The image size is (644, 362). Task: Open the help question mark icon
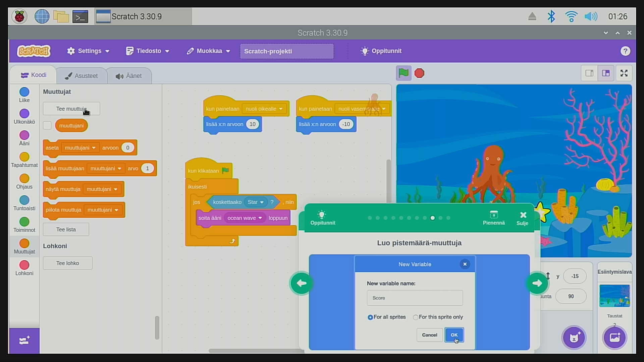pos(625,51)
